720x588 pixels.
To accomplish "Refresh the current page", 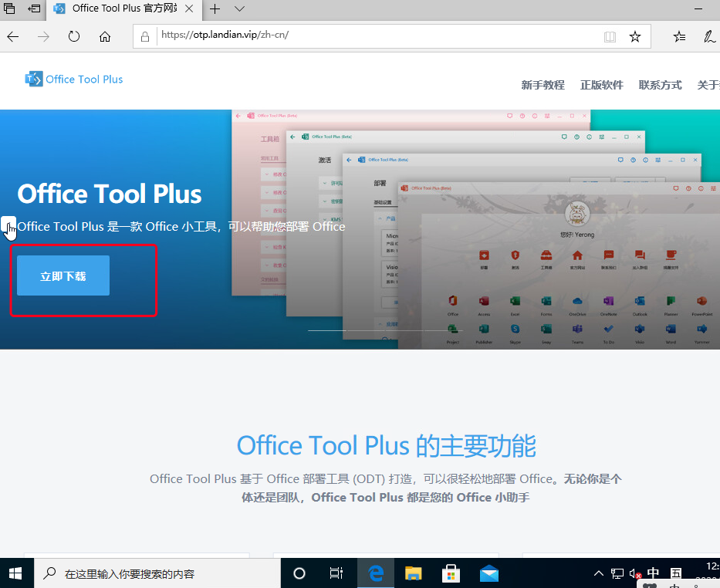I will click(x=74, y=37).
